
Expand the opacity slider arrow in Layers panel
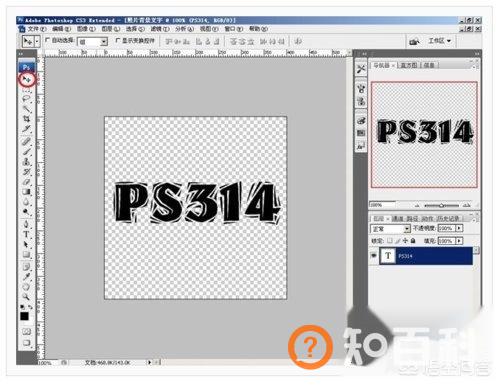point(460,228)
